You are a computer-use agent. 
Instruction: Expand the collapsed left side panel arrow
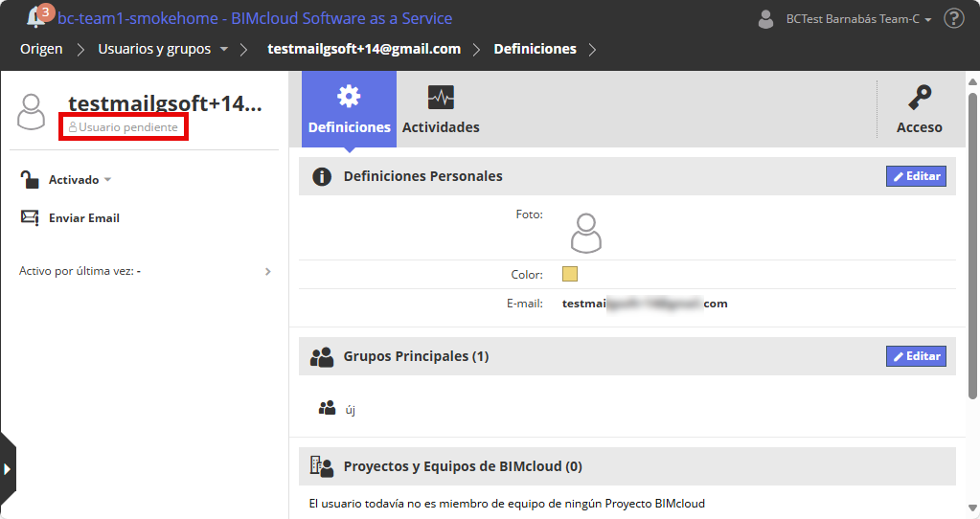(7, 468)
